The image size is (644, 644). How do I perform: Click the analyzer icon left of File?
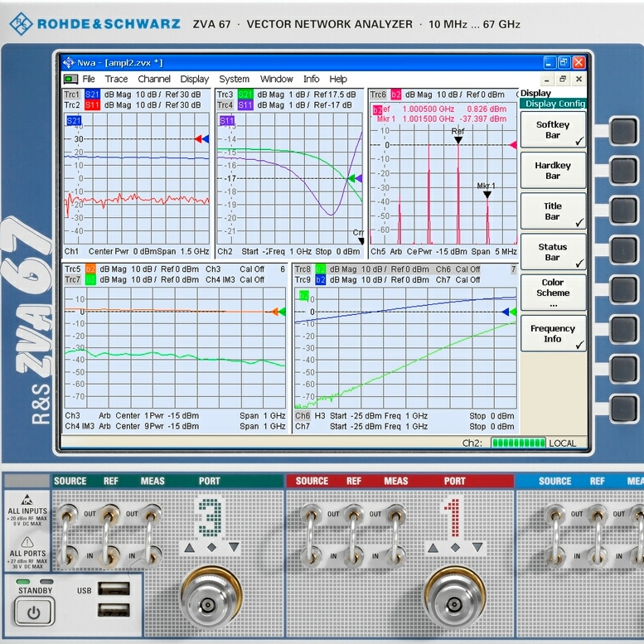coord(70,79)
